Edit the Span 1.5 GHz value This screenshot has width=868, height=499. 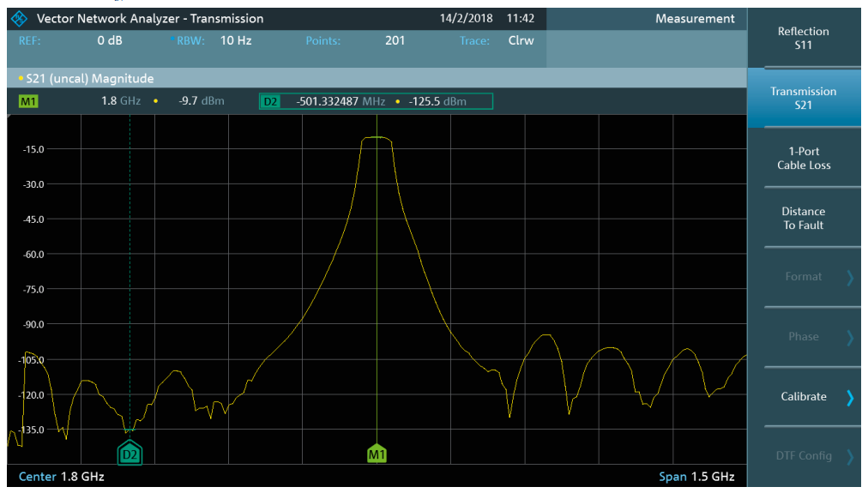point(696,476)
